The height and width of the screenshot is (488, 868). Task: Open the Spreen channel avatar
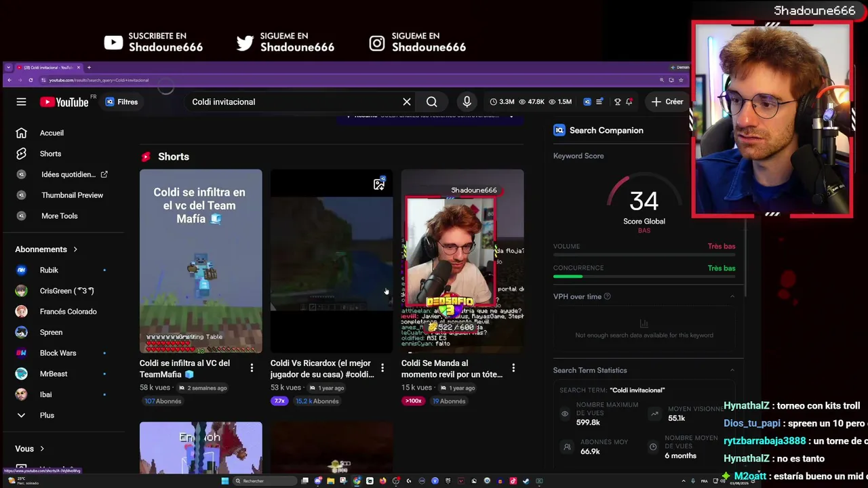pyautogui.click(x=22, y=332)
